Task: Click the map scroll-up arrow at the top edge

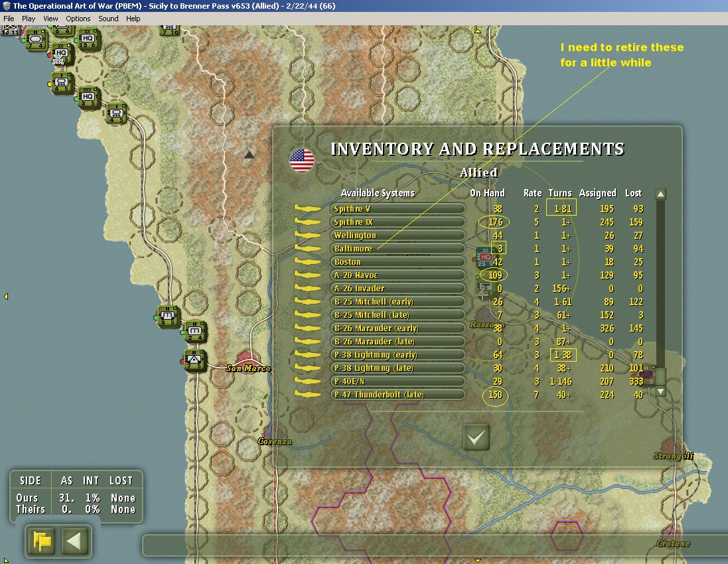Action: [478, 31]
